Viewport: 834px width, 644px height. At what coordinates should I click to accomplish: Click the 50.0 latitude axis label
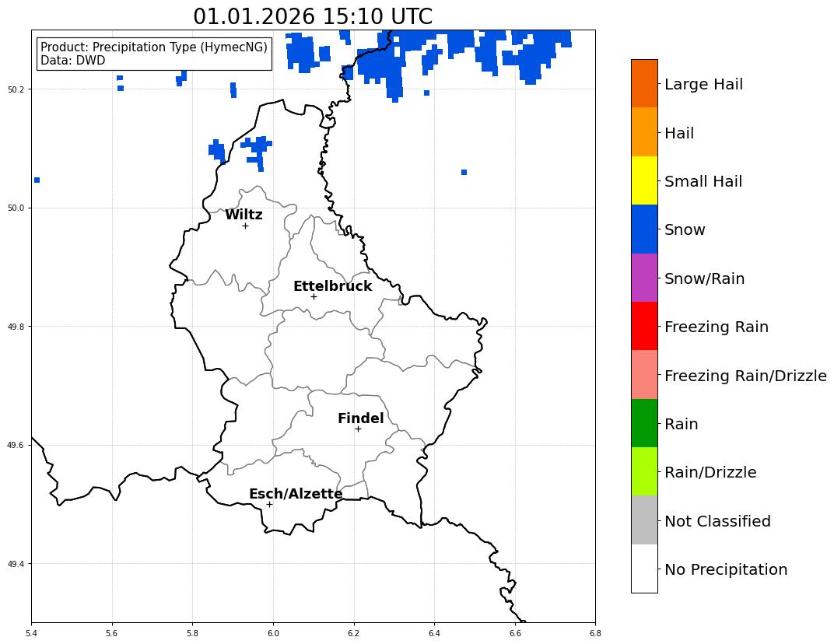pos(16,208)
